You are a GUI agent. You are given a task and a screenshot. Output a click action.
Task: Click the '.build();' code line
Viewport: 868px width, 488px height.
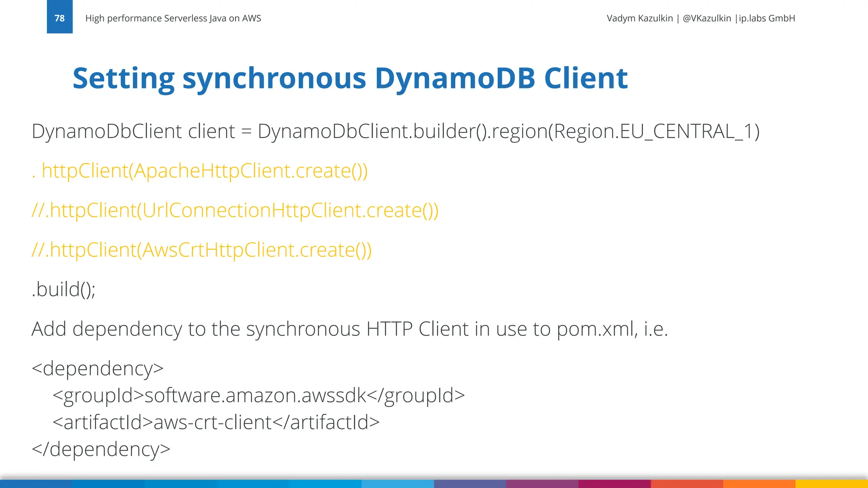tap(64, 289)
